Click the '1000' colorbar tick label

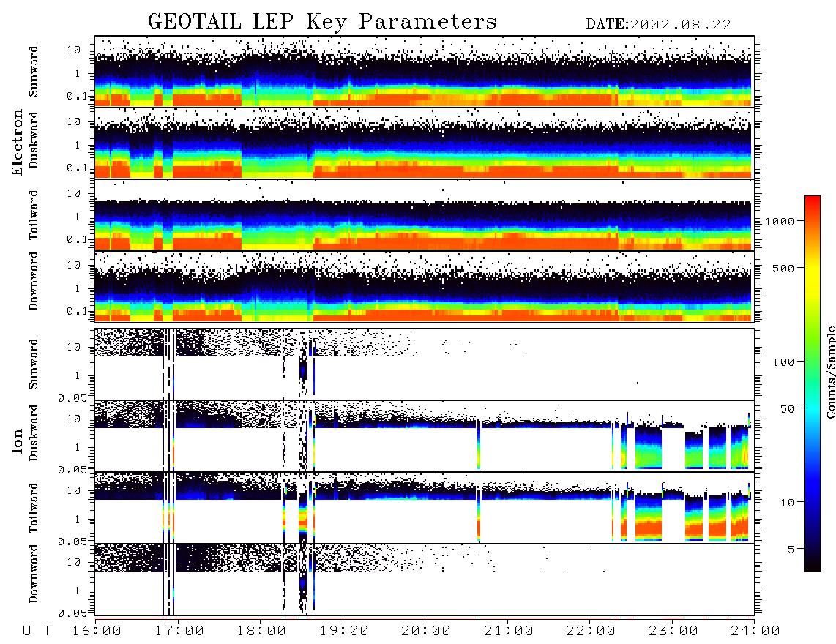[x=780, y=221]
